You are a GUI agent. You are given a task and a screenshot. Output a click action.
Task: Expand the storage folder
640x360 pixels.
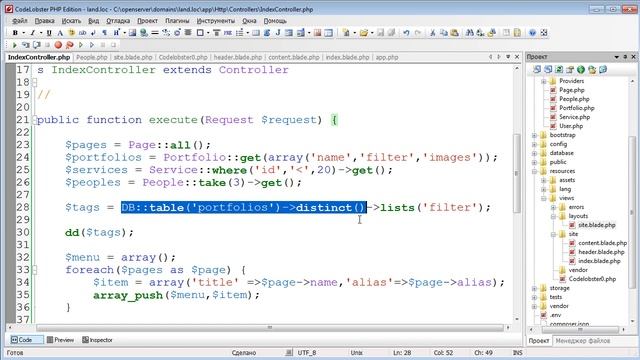click(x=534, y=288)
